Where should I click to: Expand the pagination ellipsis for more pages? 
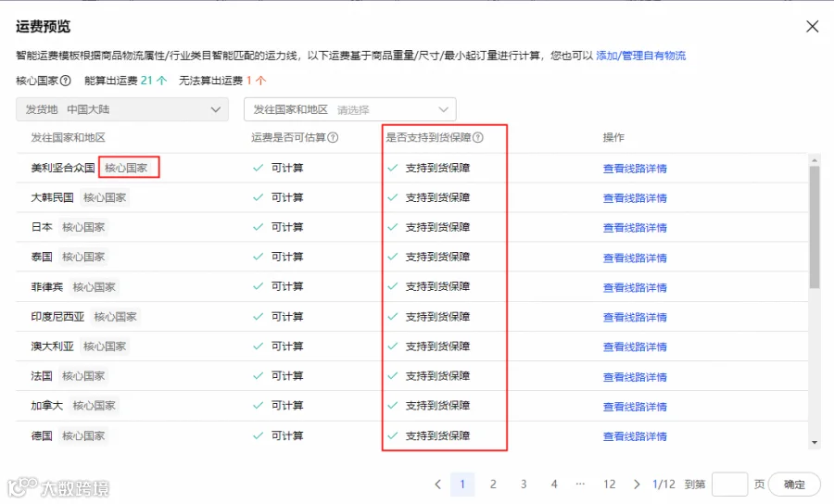pyautogui.click(x=580, y=485)
